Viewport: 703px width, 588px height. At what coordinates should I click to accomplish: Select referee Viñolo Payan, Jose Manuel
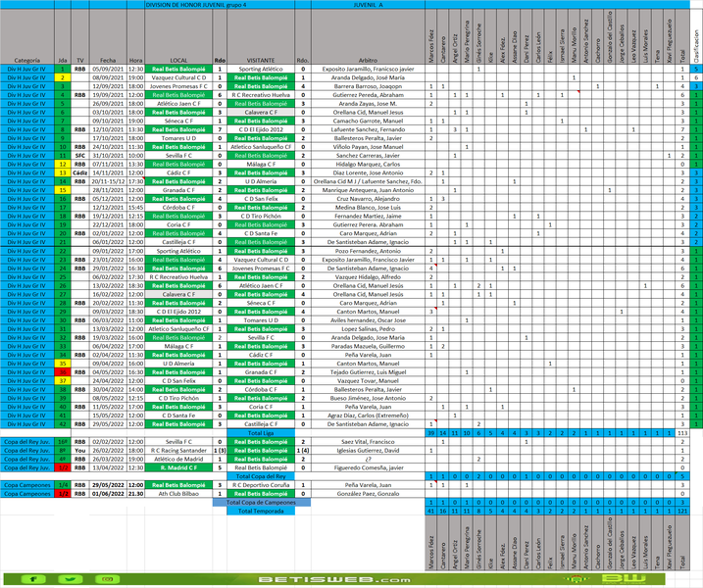tap(368, 147)
